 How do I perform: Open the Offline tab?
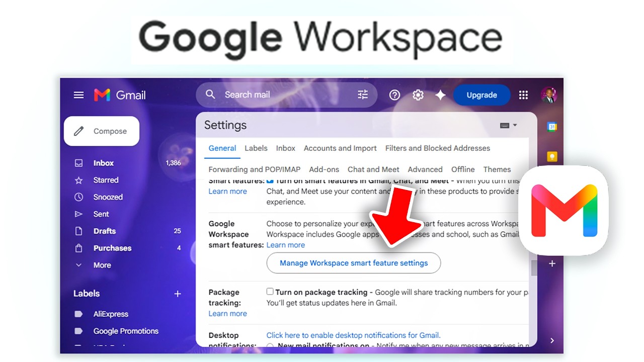[463, 169]
